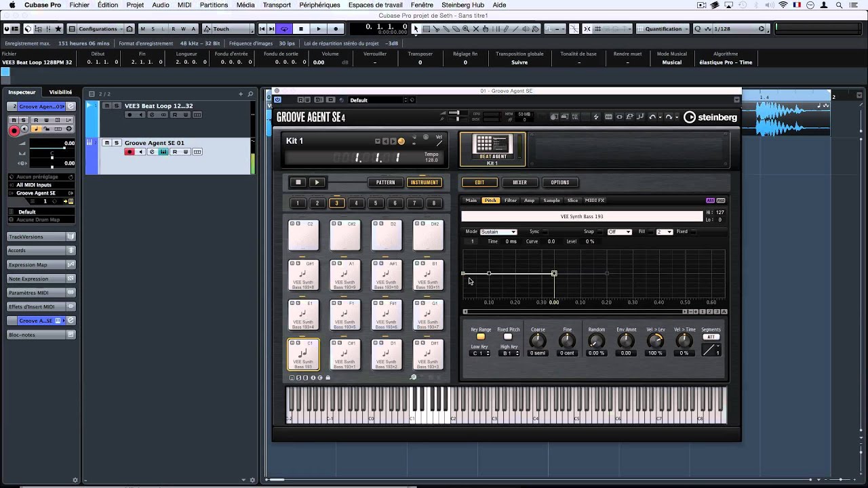Adjust the Coarse pitch knob
The image size is (868, 488).
tap(538, 341)
